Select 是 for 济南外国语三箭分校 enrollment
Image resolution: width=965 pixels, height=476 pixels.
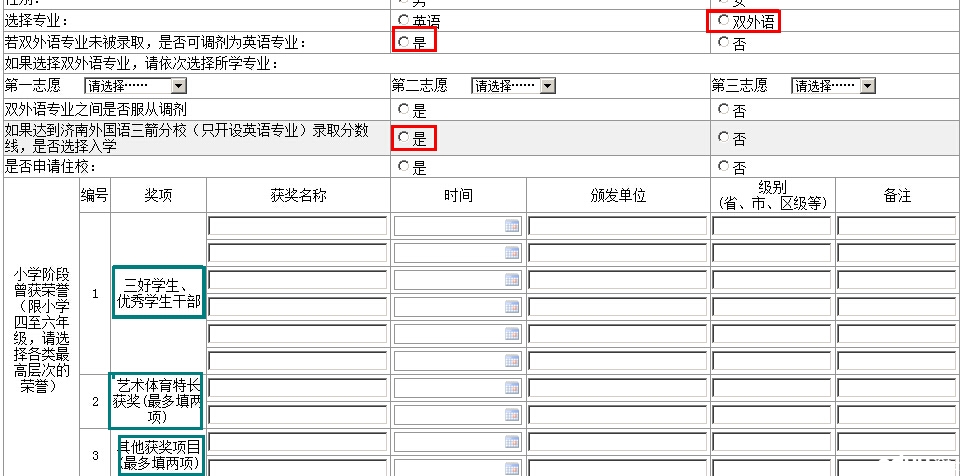pos(403,137)
